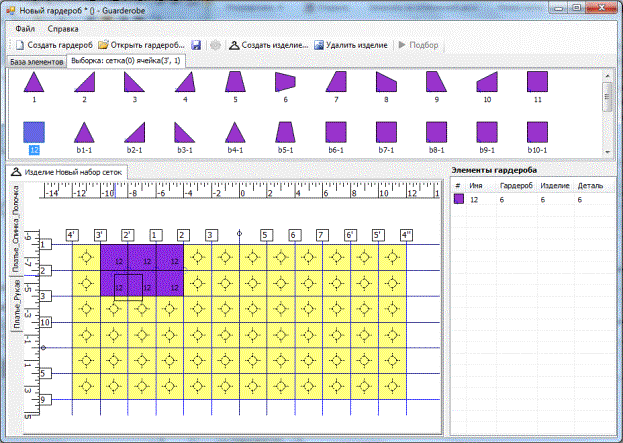Image resolution: width=623 pixels, height=443 pixels.
Task: Click Создать гардероб toolbar button
Action: (53, 45)
